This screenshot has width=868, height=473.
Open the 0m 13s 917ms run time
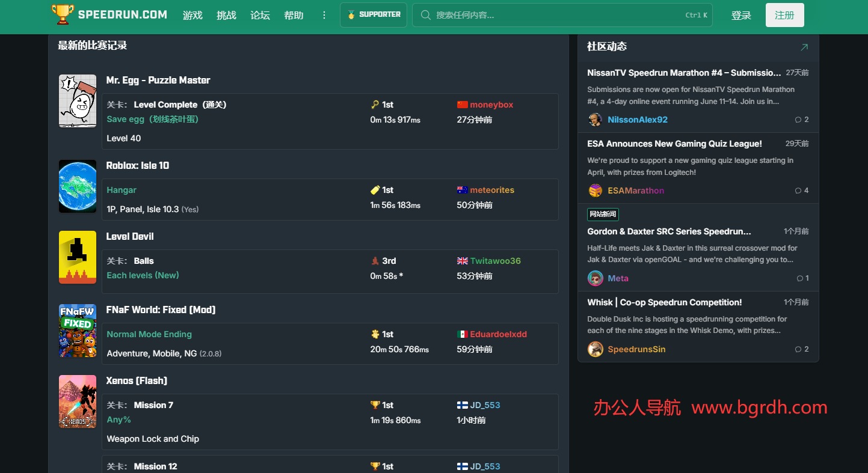[395, 120]
